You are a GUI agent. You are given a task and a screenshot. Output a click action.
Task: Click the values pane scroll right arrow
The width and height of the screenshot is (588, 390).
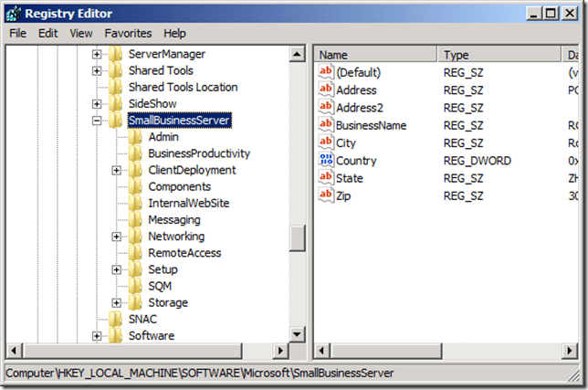pos(570,351)
